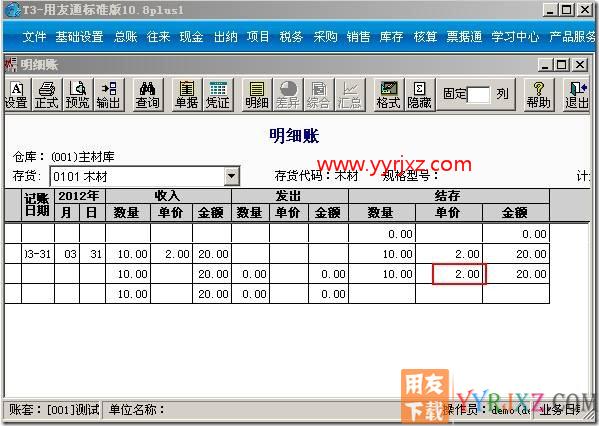Screen dimensions: 599x426
Task: Click the 汇总 summary chart icon
Action: [x=350, y=95]
